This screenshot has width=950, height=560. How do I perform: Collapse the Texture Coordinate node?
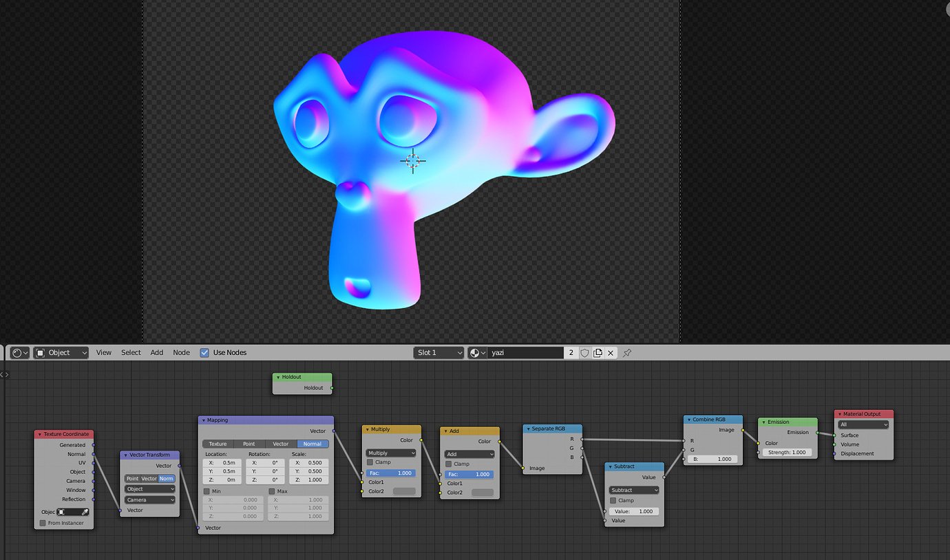click(x=40, y=434)
